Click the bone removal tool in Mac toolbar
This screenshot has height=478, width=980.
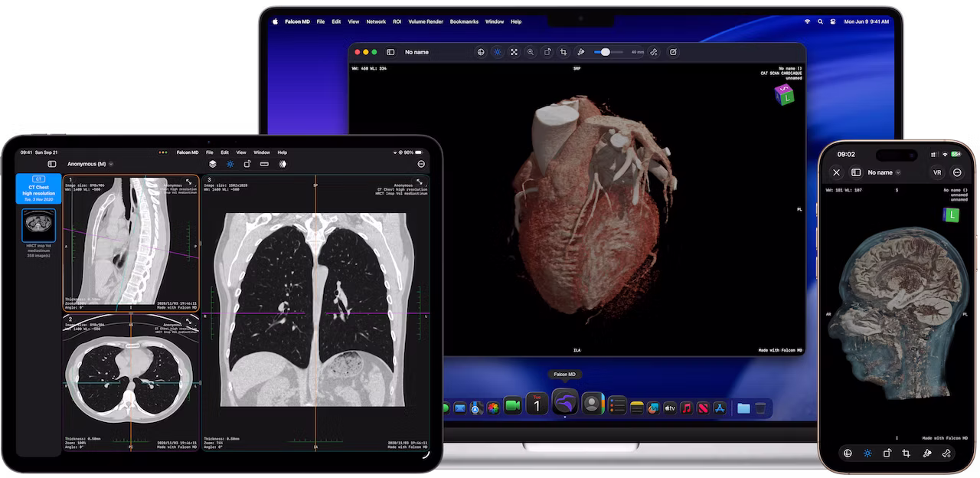[x=654, y=52]
